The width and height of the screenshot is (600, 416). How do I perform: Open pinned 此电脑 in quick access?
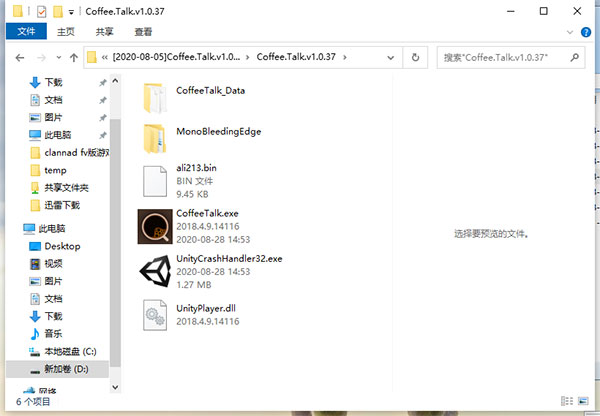pyautogui.click(x=58, y=135)
